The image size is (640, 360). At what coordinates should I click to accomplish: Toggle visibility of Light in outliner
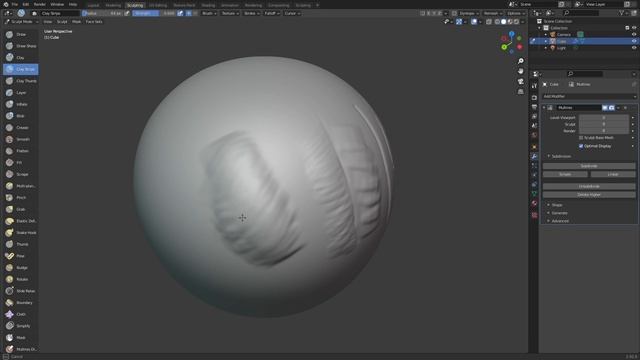click(634, 48)
